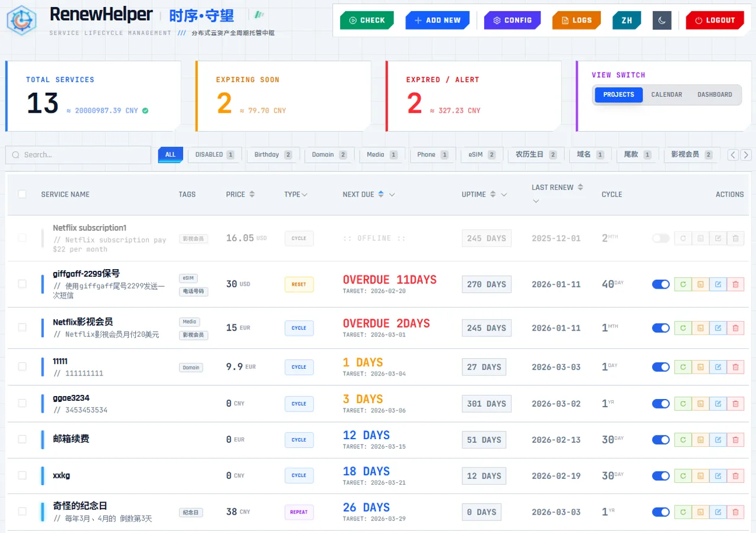Filter services by eSIM tag
The height and width of the screenshot is (533, 756).
point(482,155)
